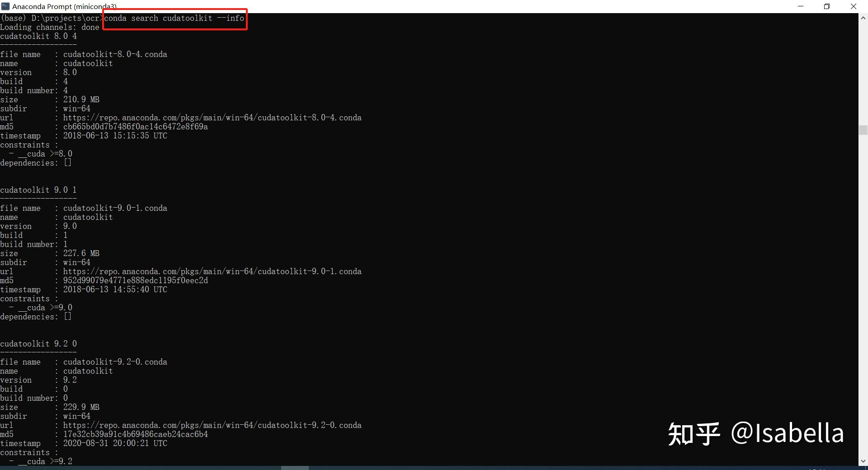This screenshot has width=868, height=470.
Task: Click md5 '17e32cb39a91c4b69486caeb24cac6b4'
Action: [x=136, y=434]
